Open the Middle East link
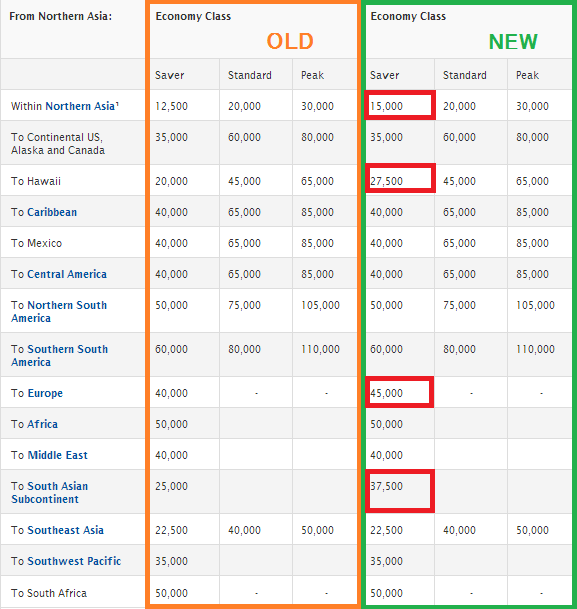 (57, 455)
